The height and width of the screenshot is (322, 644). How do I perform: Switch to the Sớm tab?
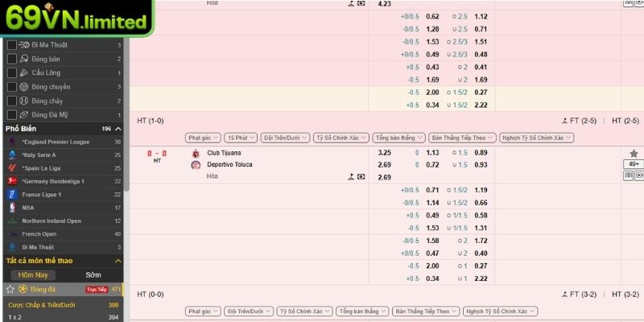click(93, 275)
